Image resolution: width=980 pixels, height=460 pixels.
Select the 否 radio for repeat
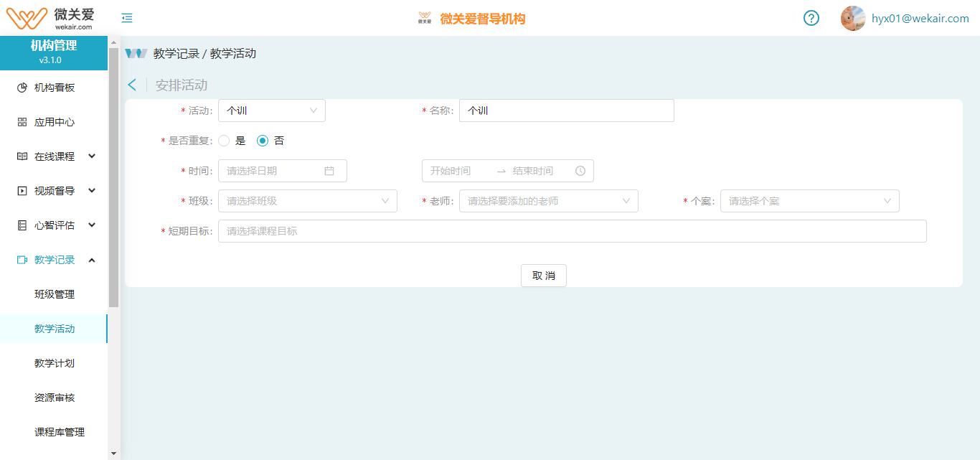263,141
